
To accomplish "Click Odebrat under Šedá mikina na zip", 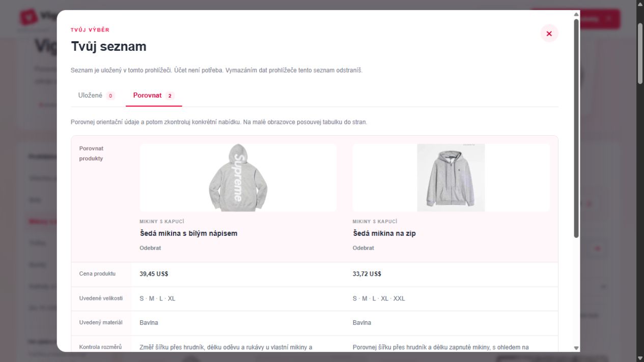I will point(363,248).
